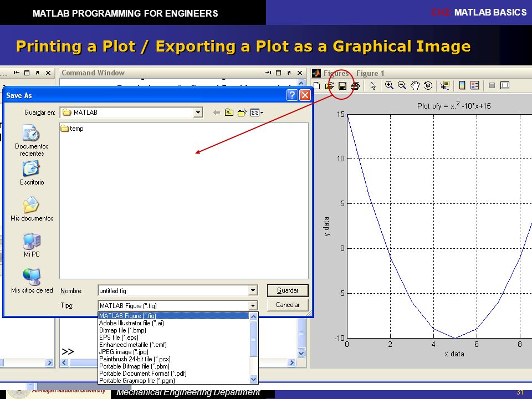Click the Save As dialog help question icon
Image resolution: width=532 pixels, height=399 pixels.
[292, 95]
